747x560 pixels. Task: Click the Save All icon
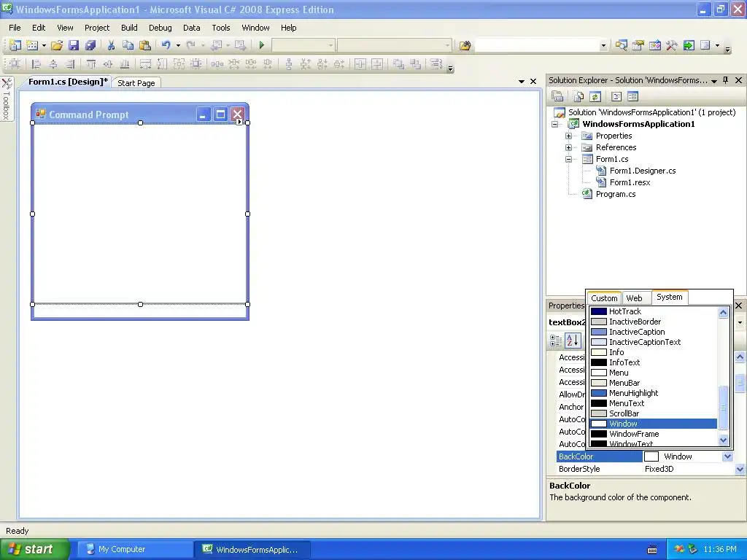pyautogui.click(x=90, y=45)
